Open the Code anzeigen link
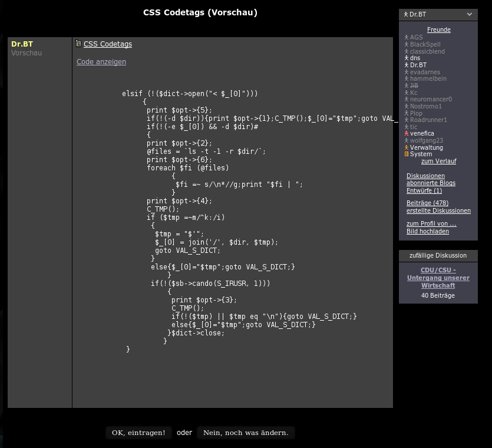Image resolution: width=492 pixels, height=448 pixels. pos(101,61)
